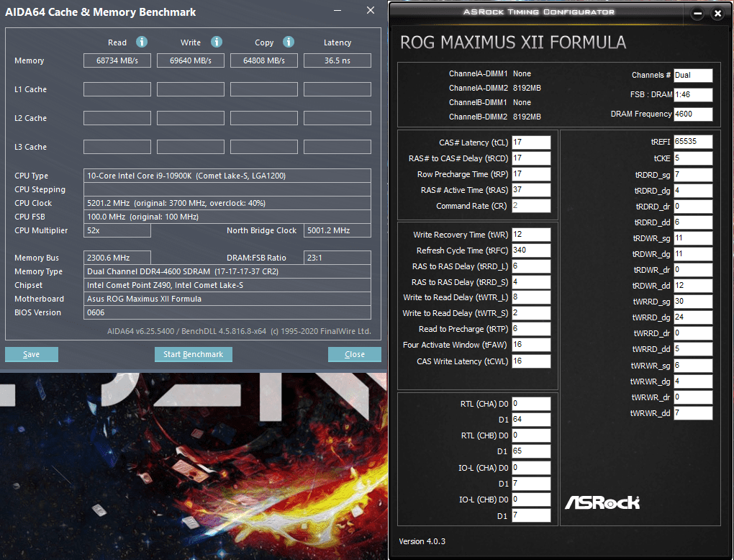Click Memory Type field DDR4-4600 SDRAM
Screen dimensions: 734x560
(x=227, y=271)
